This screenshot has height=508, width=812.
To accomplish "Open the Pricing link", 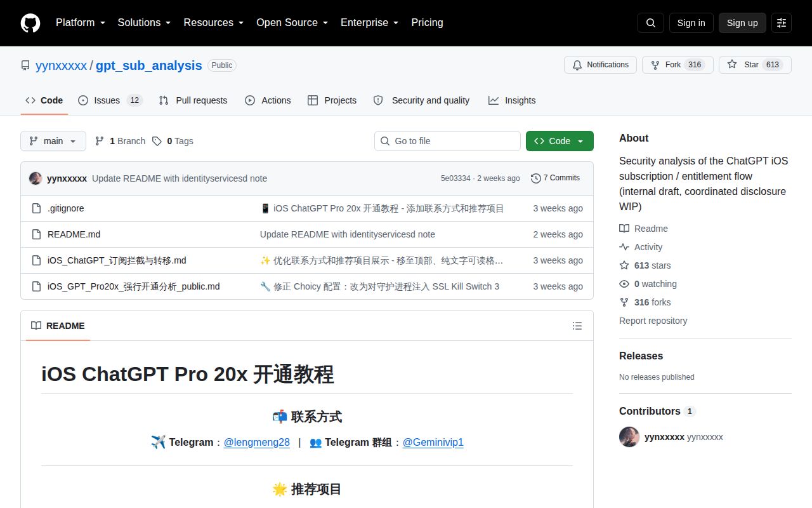I will [427, 23].
